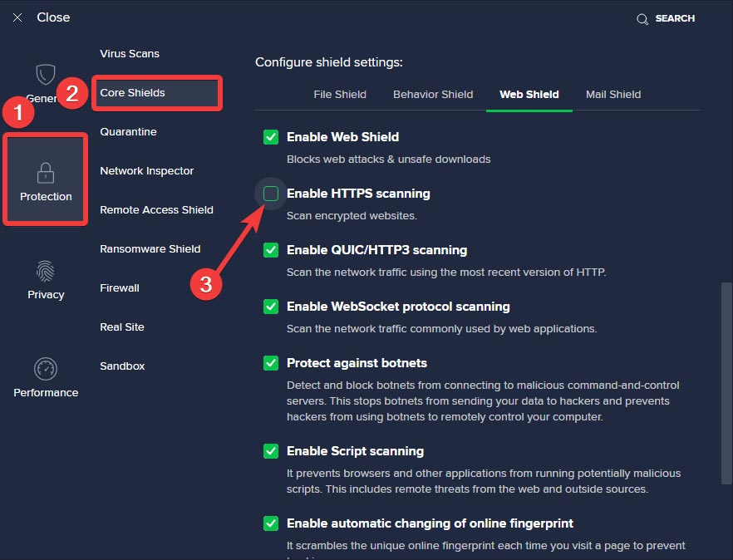Open the Behavior Shield tab
The width and height of the screenshot is (733, 560).
(432, 94)
